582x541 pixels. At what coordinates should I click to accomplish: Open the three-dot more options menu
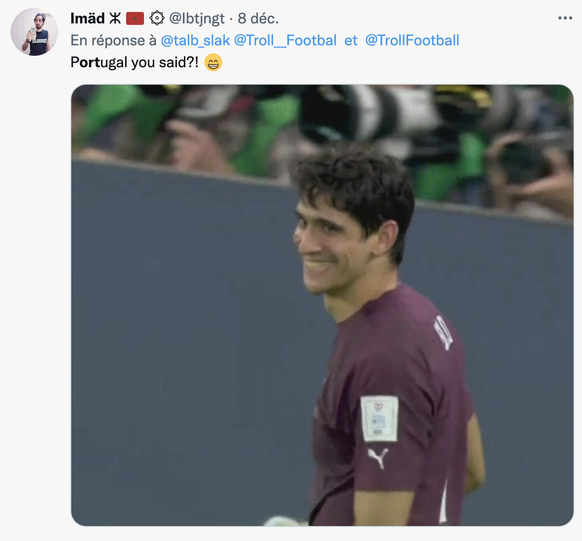tap(565, 18)
